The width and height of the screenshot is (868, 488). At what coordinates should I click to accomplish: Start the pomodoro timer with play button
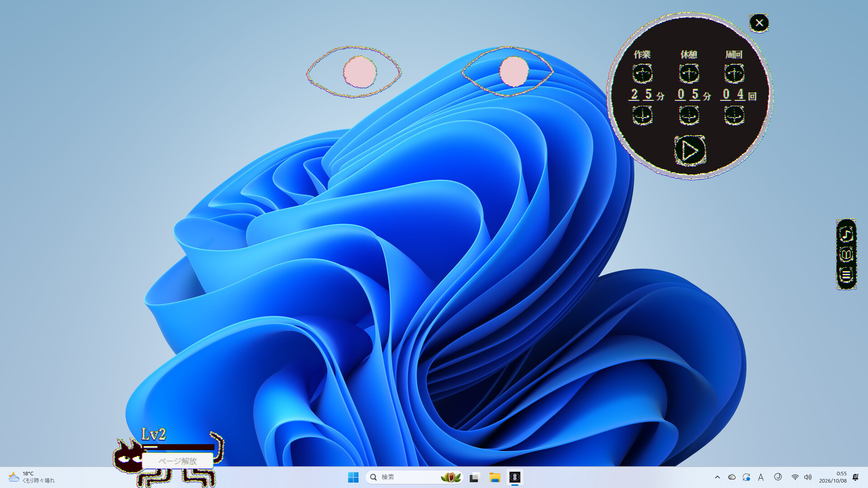tap(690, 151)
